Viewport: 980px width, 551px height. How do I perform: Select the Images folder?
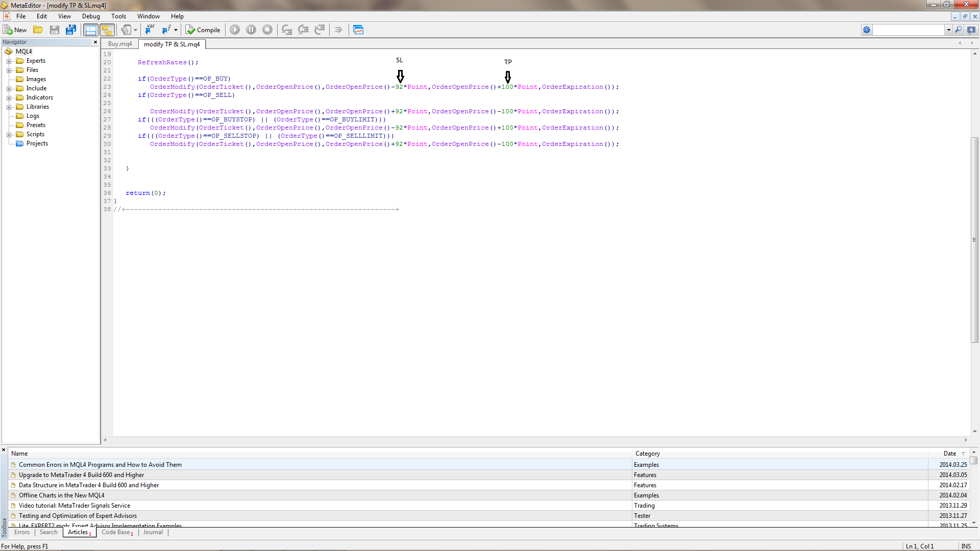[36, 79]
